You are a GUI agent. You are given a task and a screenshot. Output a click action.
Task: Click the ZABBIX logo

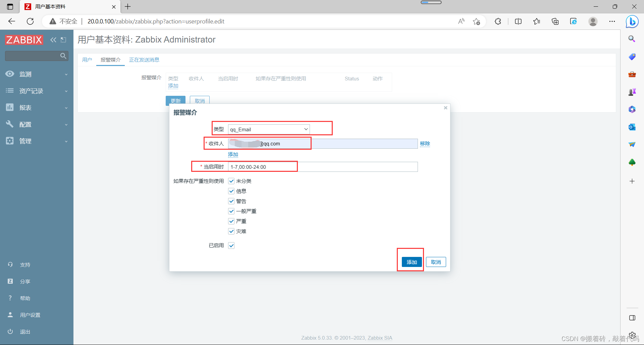pos(24,40)
